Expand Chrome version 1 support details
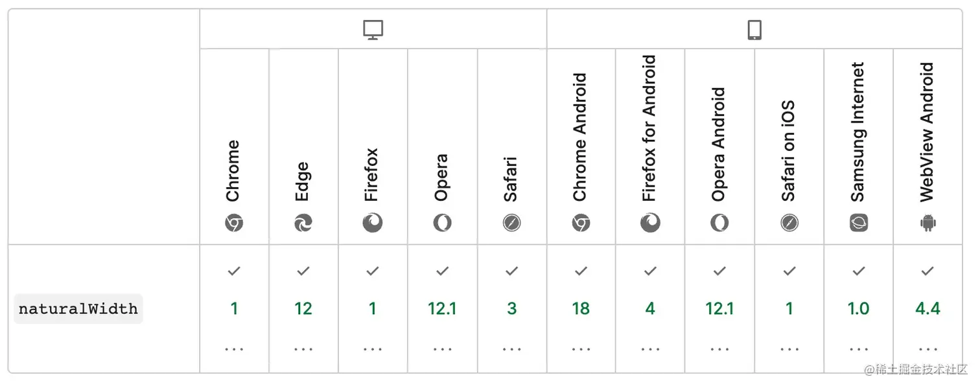This screenshot has width=980, height=388. click(234, 349)
